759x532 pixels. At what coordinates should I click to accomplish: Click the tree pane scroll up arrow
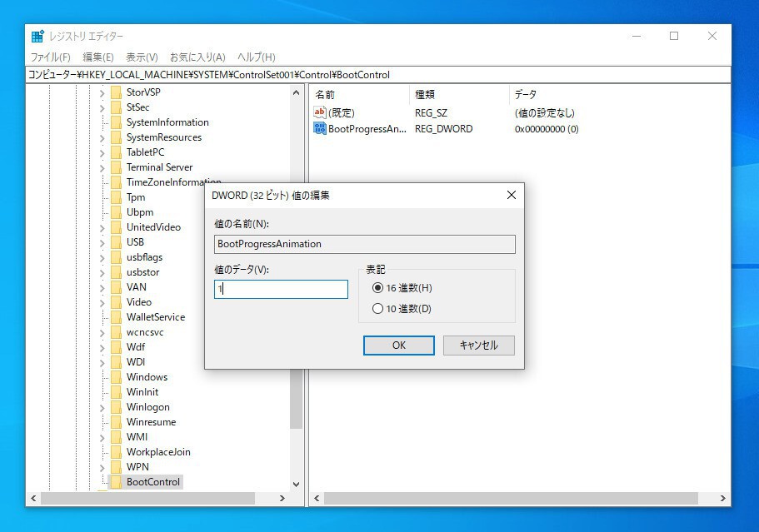pyautogui.click(x=297, y=92)
